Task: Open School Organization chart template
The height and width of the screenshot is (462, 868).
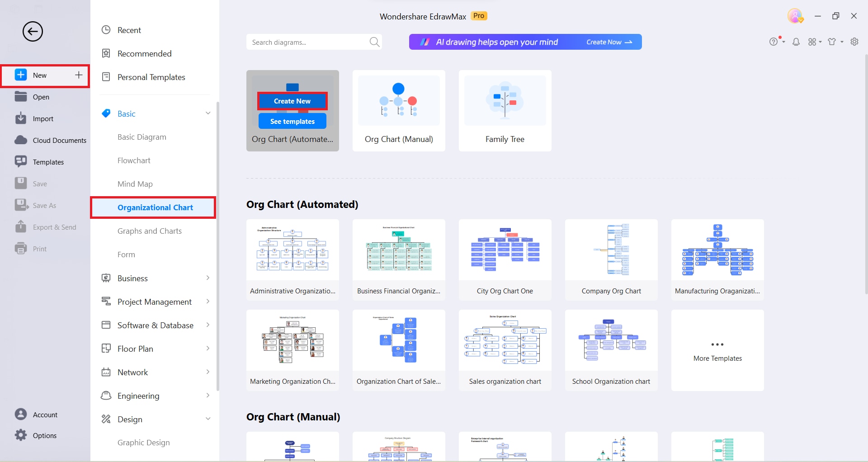Action: pos(611,350)
